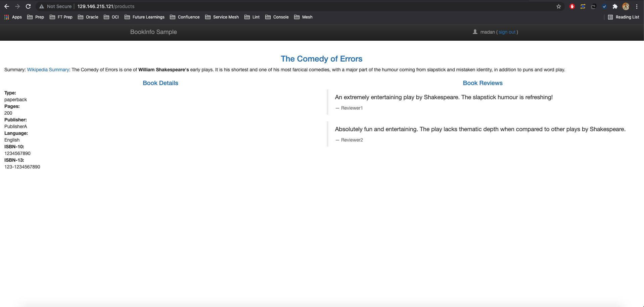This screenshot has height=307, width=644.
Task: Open the Confluence bookmark folder
Action: 185,17
